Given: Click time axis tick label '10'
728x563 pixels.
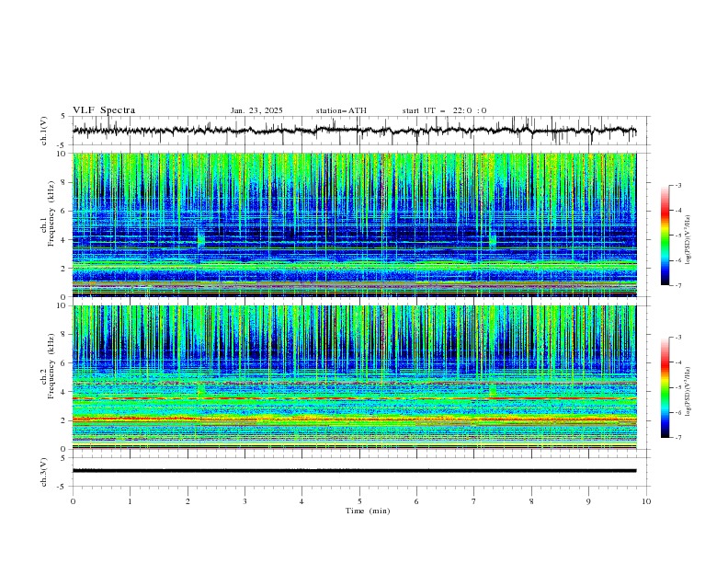Looking at the screenshot, I should (646, 501).
